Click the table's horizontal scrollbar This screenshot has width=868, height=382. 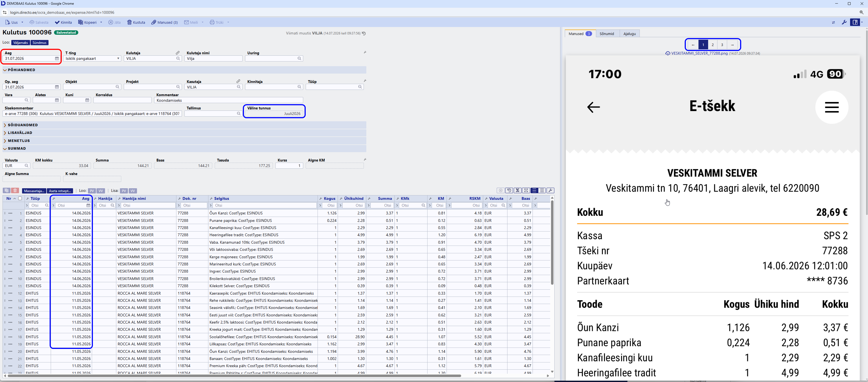pos(234,376)
